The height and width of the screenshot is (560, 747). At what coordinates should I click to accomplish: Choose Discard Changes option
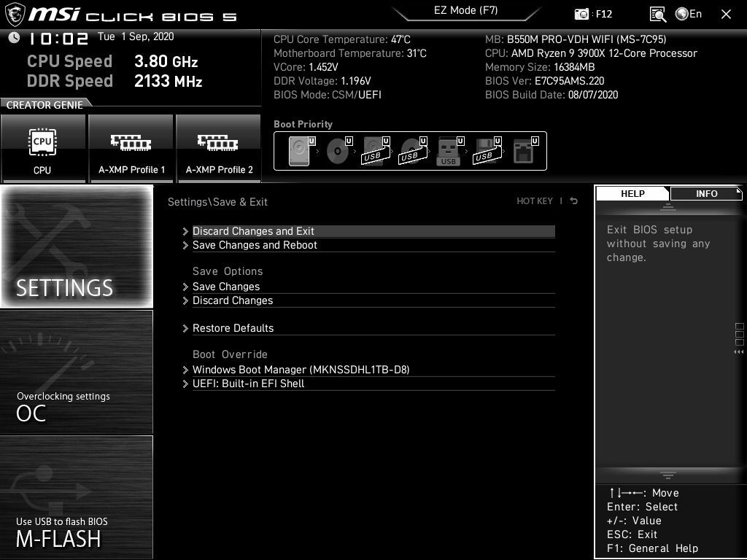pyautogui.click(x=373, y=300)
